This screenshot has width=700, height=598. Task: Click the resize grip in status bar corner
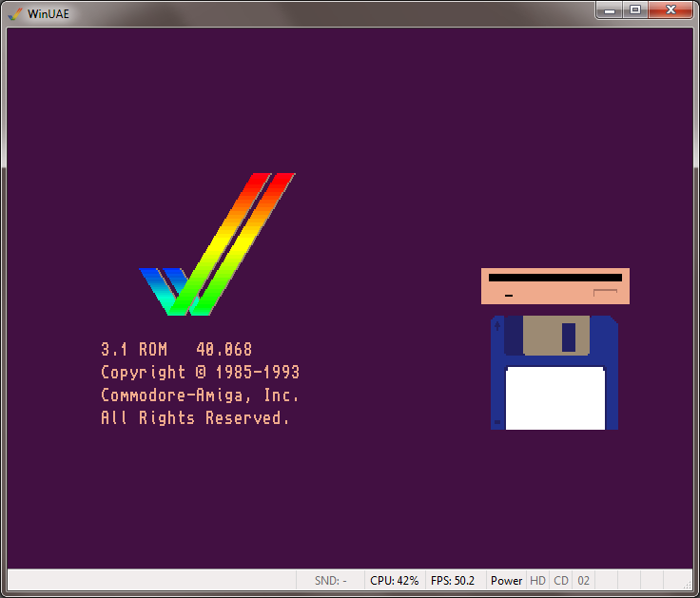coord(688,585)
